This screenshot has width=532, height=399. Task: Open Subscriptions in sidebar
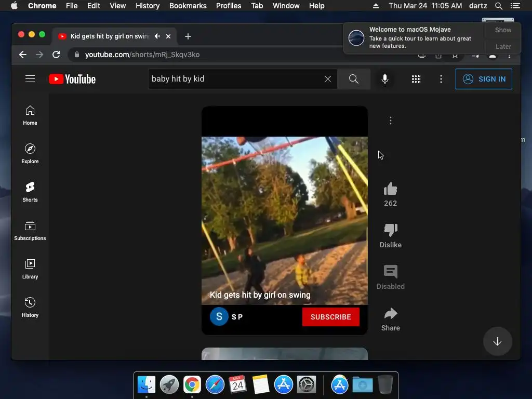[x=30, y=231]
